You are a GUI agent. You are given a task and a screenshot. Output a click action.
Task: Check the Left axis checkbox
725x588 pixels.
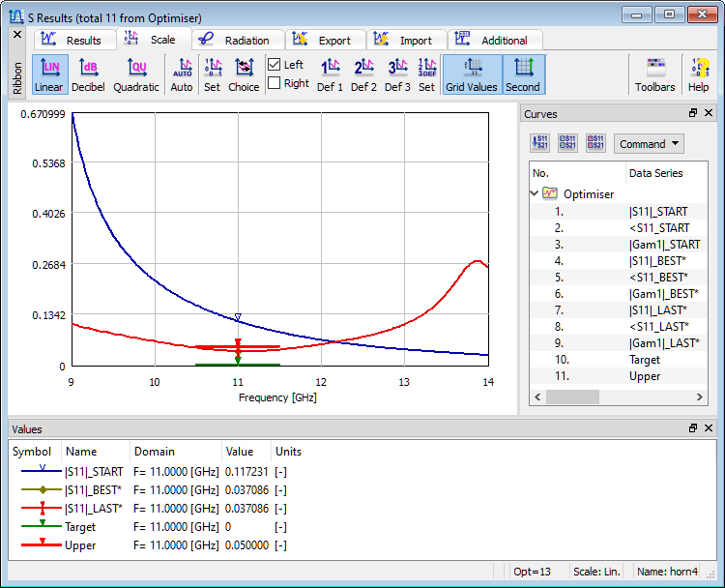(x=275, y=64)
